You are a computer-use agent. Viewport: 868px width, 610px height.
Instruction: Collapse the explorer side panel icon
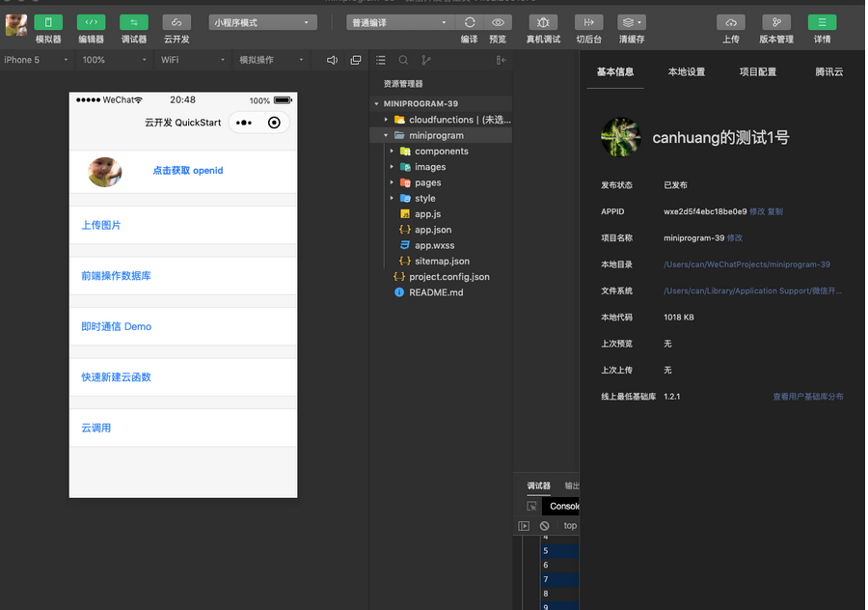(501, 60)
